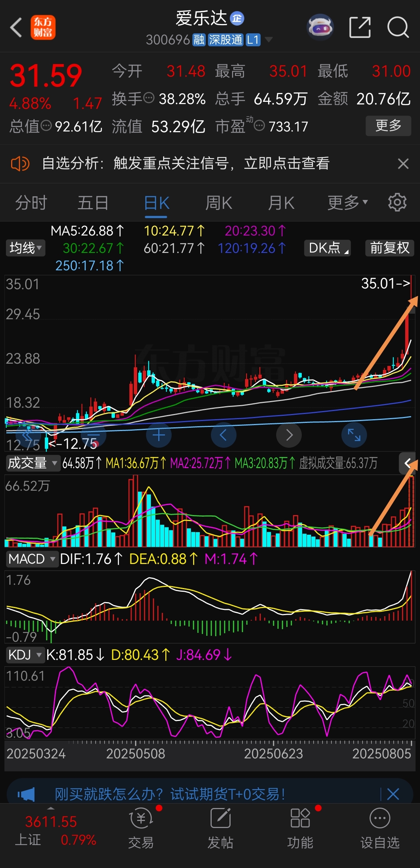Tap 最低 value 31.00
420x868 pixels.
coord(391,71)
